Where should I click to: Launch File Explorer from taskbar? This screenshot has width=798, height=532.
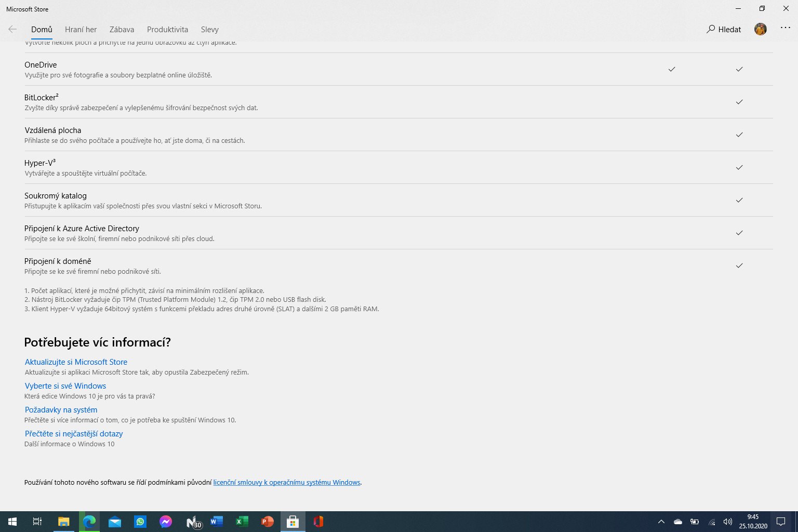click(x=63, y=522)
